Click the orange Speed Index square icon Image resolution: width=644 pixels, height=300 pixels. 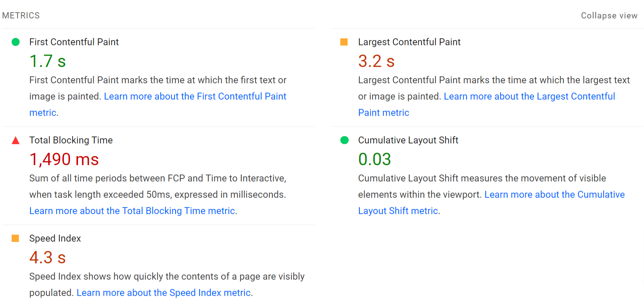[15, 238]
